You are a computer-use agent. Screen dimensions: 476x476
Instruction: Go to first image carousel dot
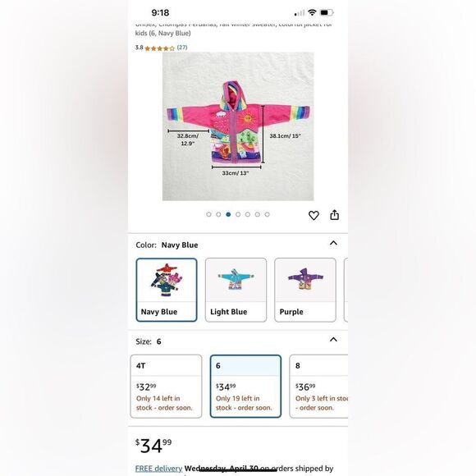(208, 214)
